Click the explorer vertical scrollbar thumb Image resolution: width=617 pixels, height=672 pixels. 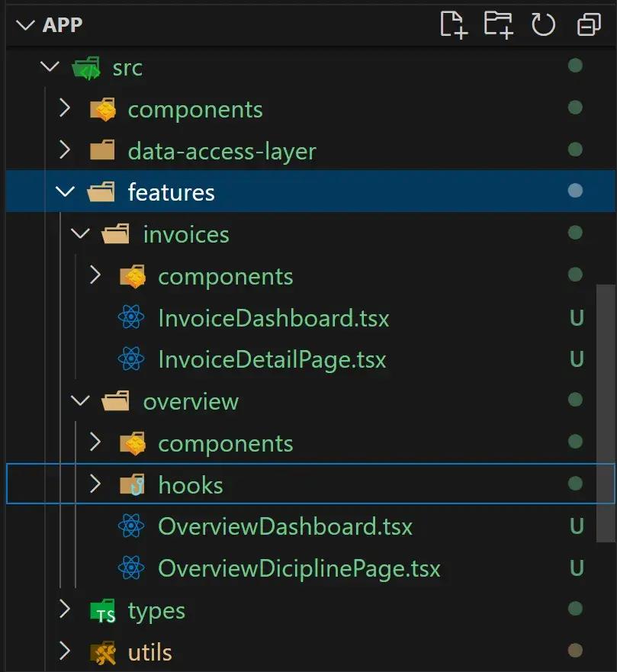click(x=606, y=413)
